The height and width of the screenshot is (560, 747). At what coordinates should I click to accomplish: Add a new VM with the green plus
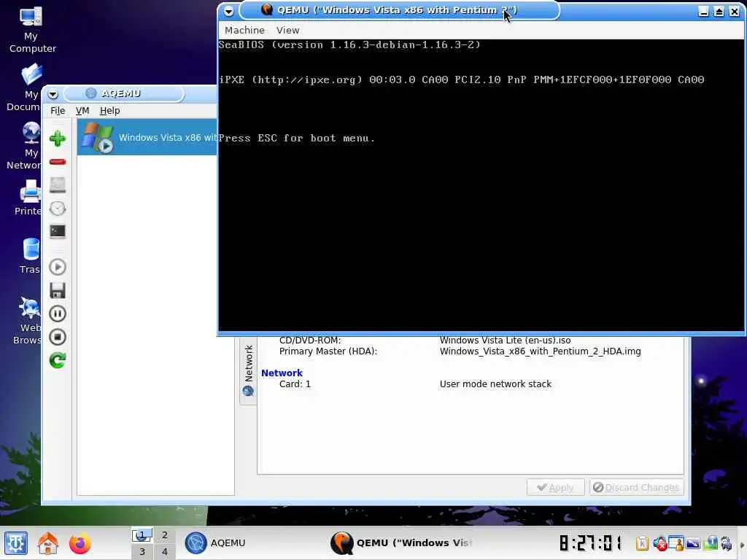pyautogui.click(x=58, y=139)
